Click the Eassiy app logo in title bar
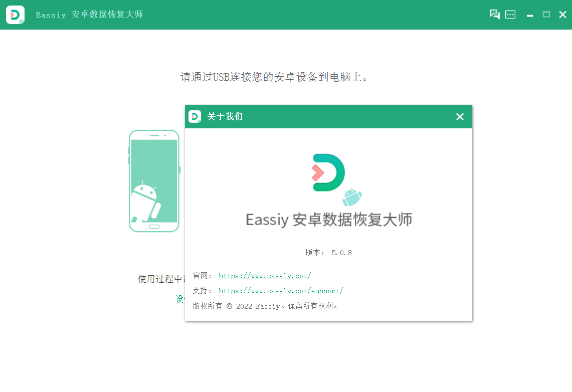Viewport: 572px width, 392px height. coord(16,15)
